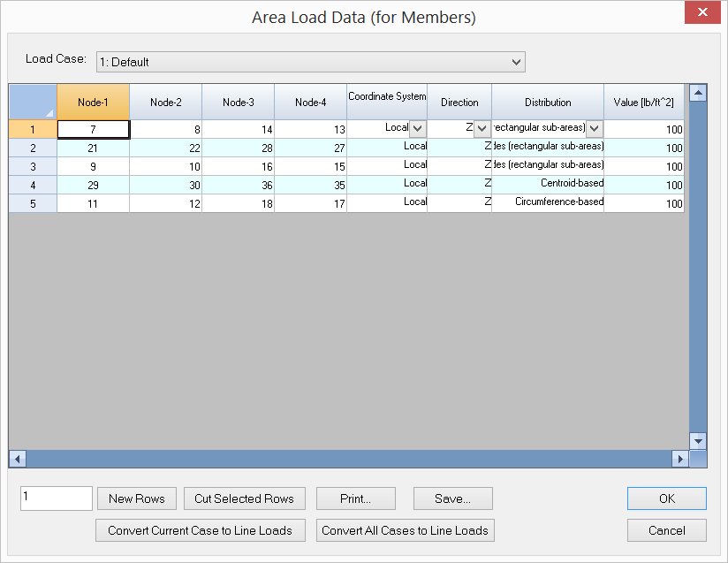Screen dimensions: 728x563
Task: Click the left arrow of horizontal scrollbar
Action: coord(18,459)
